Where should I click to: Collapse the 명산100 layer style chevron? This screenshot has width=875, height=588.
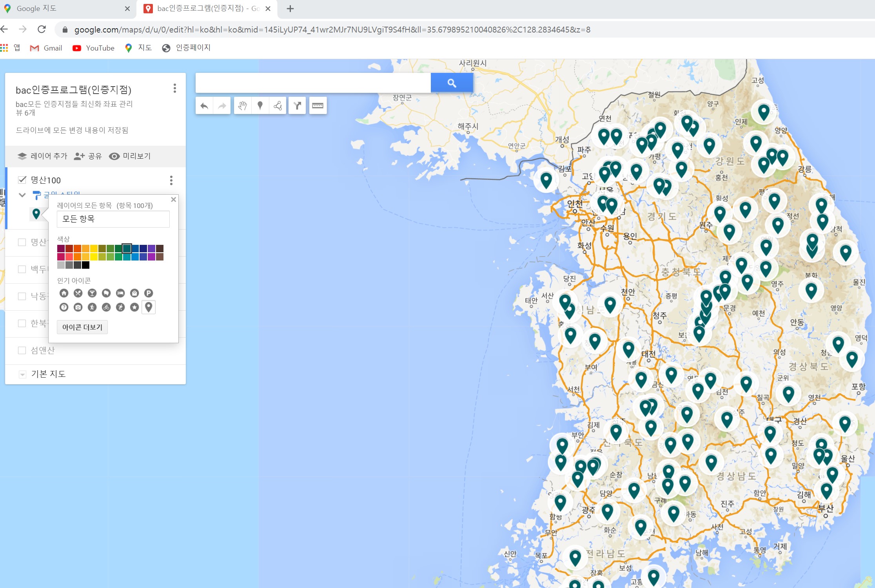click(x=22, y=195)
